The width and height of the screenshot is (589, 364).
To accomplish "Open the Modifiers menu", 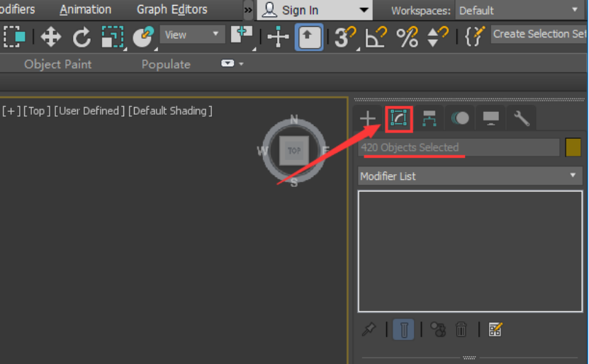I will coord(17,9).
